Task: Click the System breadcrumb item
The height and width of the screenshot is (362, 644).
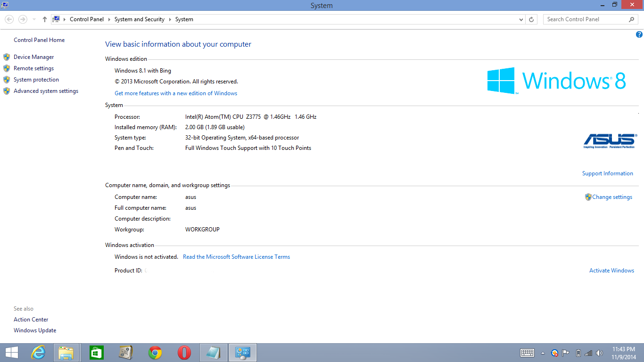Action: coord(184,19)
